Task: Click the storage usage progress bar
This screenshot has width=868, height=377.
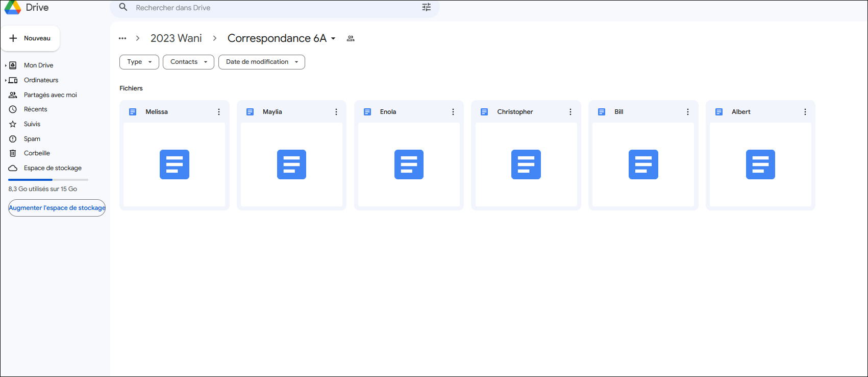Action: 48,180
